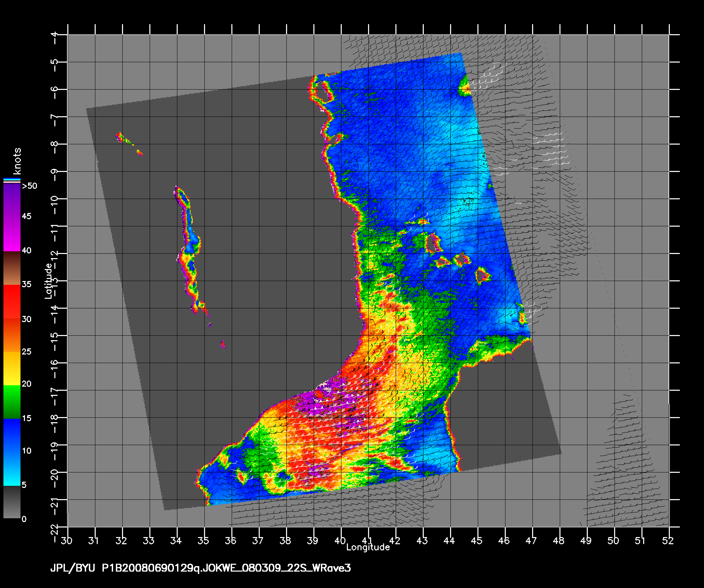Click the '38' longitude tick label
Viewport: 704px width, 588px height.
tap(285, 540)
